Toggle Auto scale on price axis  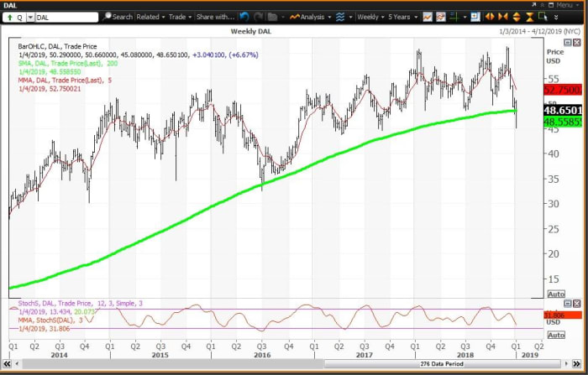tap(555, 294)
